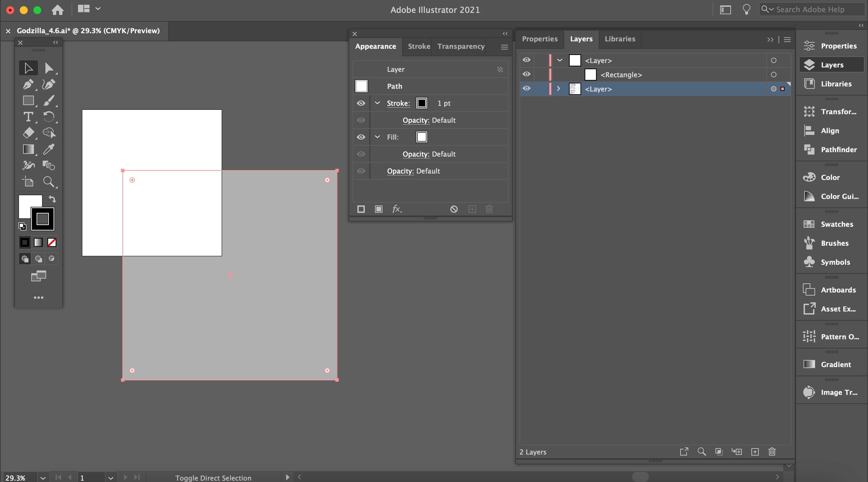868x482 pixels.
Task: Expand the selected bottom Layer
Action: 558,89
